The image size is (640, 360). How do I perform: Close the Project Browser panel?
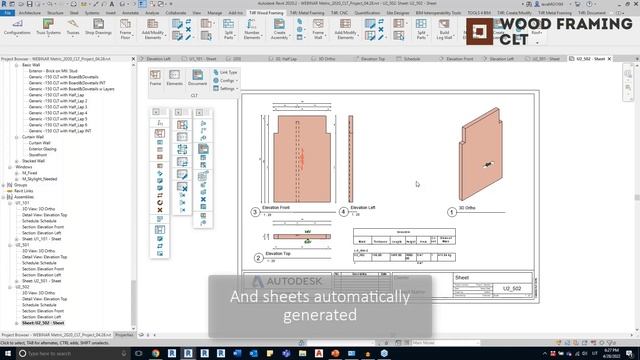click(x=133, y=59)
